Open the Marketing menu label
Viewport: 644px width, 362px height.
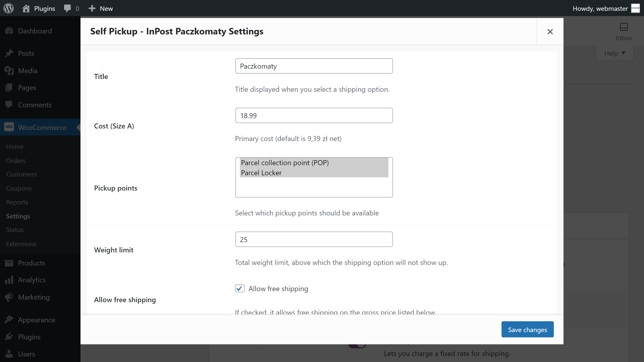coord(34,297)
